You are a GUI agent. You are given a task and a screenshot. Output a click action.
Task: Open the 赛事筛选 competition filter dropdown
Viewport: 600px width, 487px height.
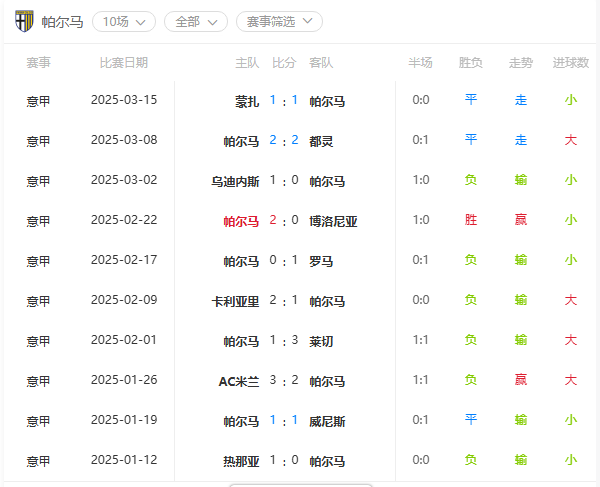(279, 22)
